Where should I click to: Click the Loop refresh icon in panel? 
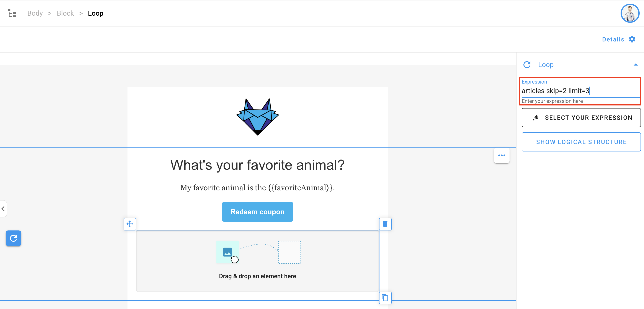tap(527, 65)
